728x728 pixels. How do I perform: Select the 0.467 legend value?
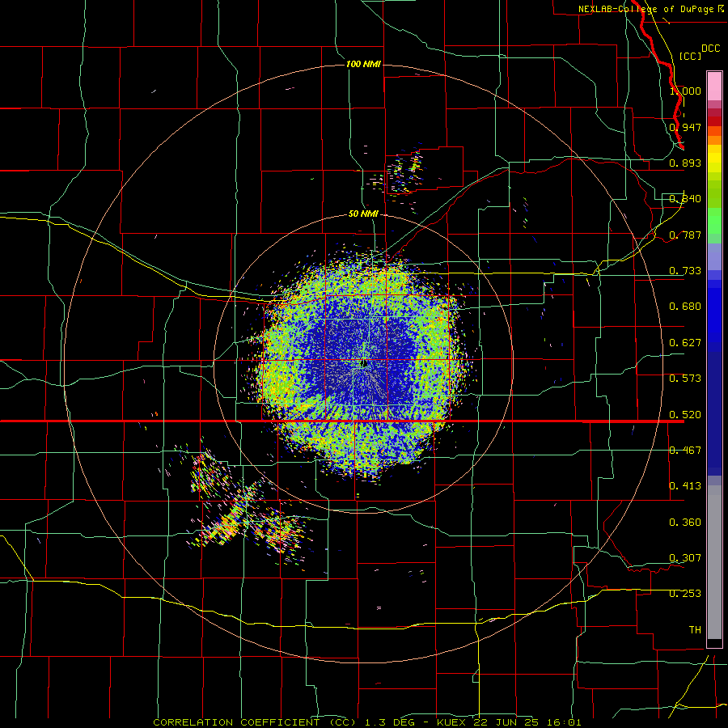tap(685, 451)
